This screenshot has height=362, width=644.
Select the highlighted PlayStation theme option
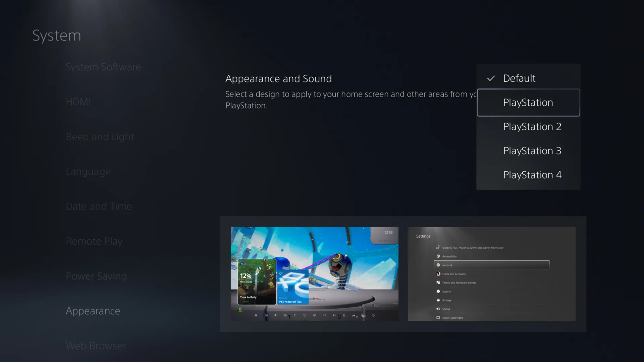pos(528,103)
